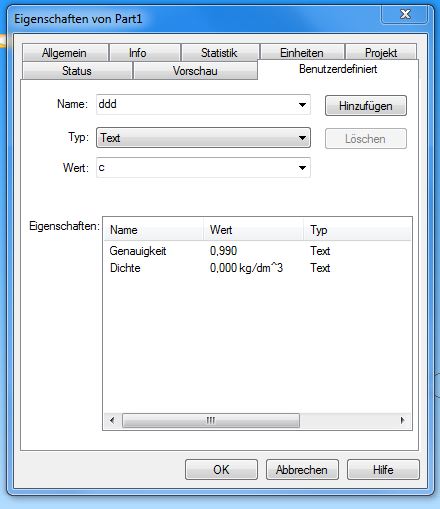Show the Vorschau tab
Viewport: 440px width, 509px height.
click(195, 71)
